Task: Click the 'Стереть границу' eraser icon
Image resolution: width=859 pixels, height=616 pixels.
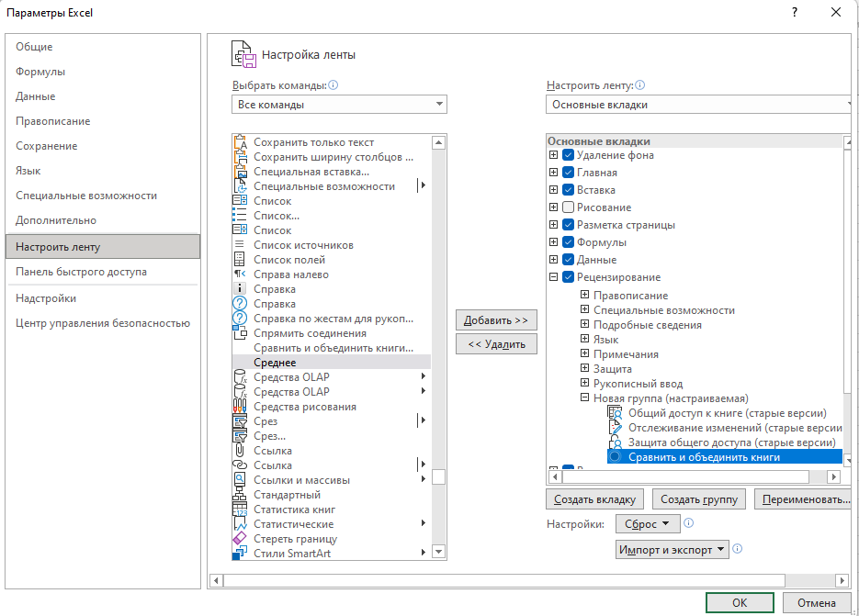Action: [x=240, y=539]
